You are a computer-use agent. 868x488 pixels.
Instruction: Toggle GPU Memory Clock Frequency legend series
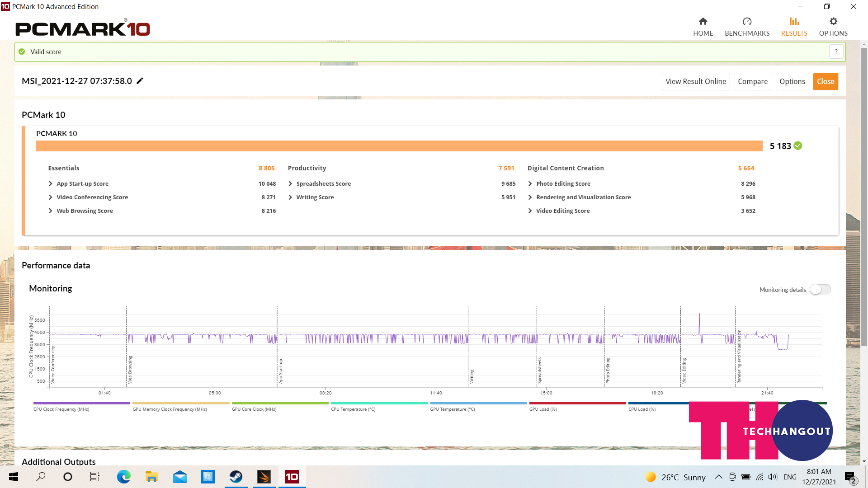coord(181,406)
